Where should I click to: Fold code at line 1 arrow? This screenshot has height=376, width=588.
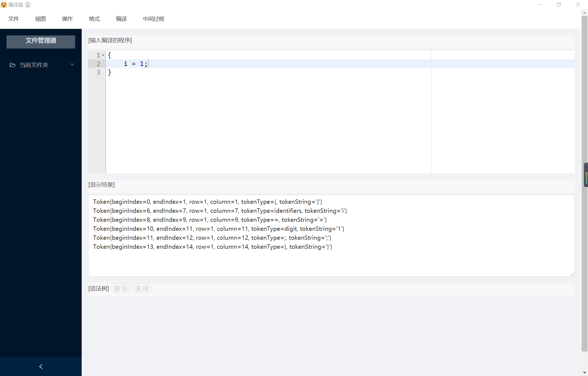103,55
